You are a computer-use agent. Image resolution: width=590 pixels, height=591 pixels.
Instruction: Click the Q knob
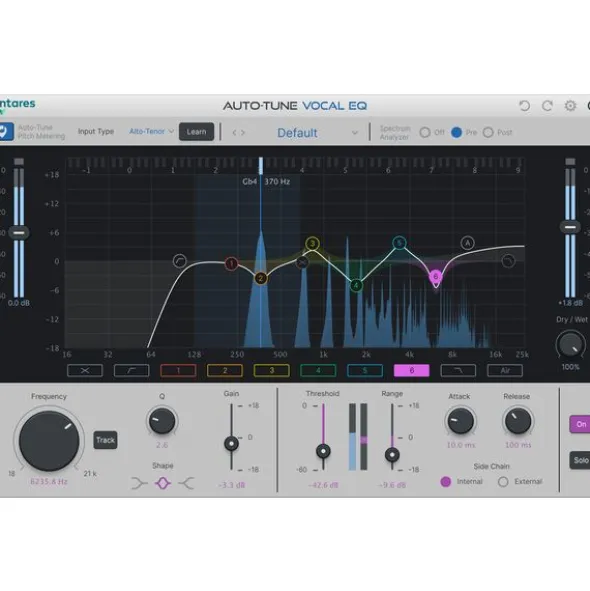[162, 421]
